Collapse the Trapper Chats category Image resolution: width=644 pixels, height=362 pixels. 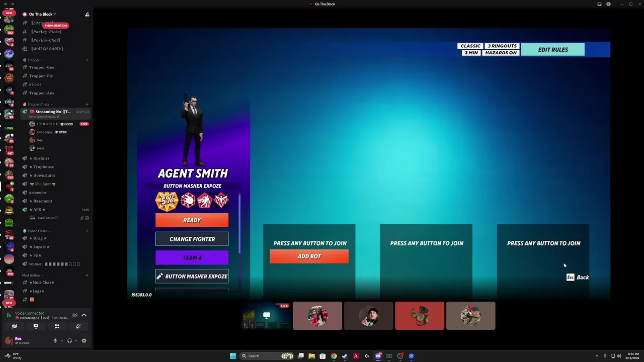[38, 104]
